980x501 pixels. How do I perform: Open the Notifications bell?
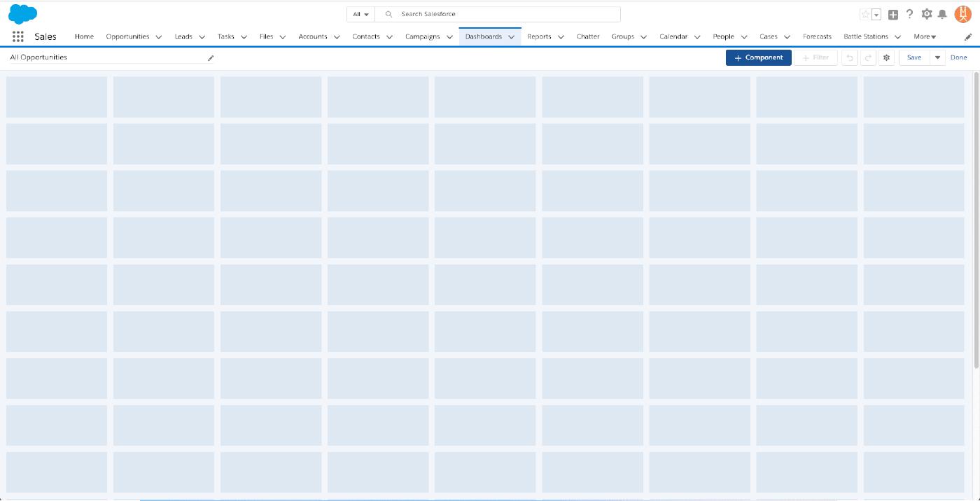click(942, 14)
